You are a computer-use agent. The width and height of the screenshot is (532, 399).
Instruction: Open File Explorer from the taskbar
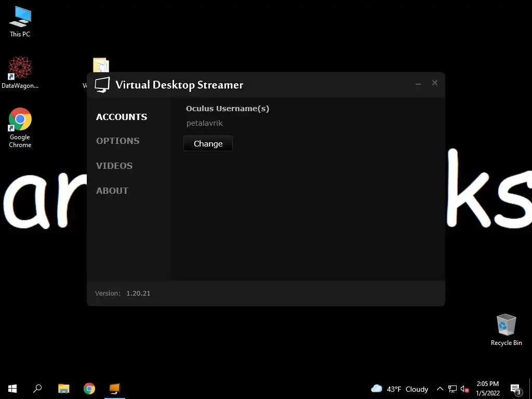tap(63, 389)
